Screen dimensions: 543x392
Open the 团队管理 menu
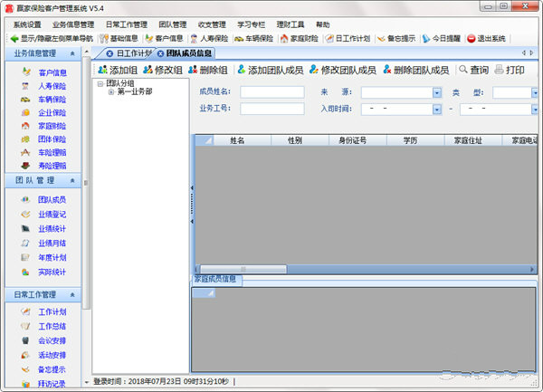(x=173, y=24)
